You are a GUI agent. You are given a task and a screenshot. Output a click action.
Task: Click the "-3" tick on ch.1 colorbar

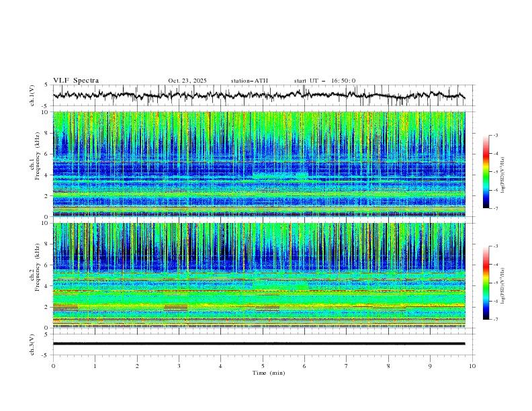[495, 135]
